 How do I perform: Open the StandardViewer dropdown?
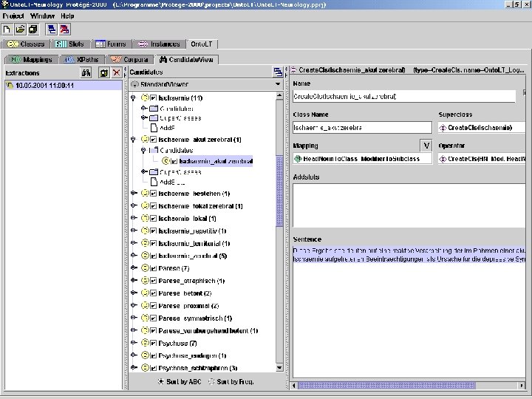(x=278, y=84)
